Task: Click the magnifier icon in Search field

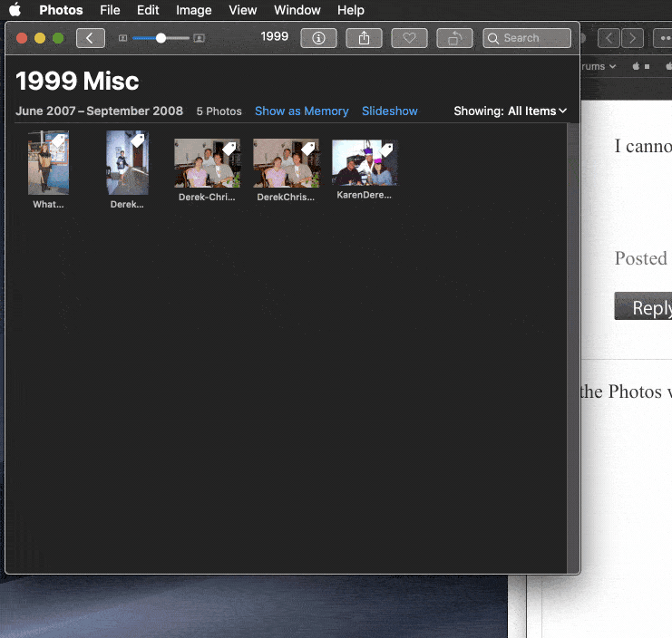Action: click(x=493, y=38)
